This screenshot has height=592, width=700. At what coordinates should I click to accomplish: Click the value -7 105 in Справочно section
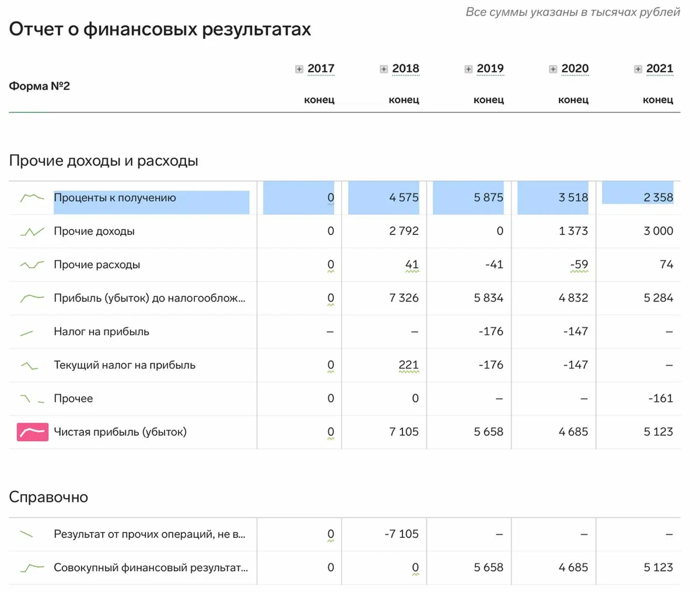click(401, 534)
